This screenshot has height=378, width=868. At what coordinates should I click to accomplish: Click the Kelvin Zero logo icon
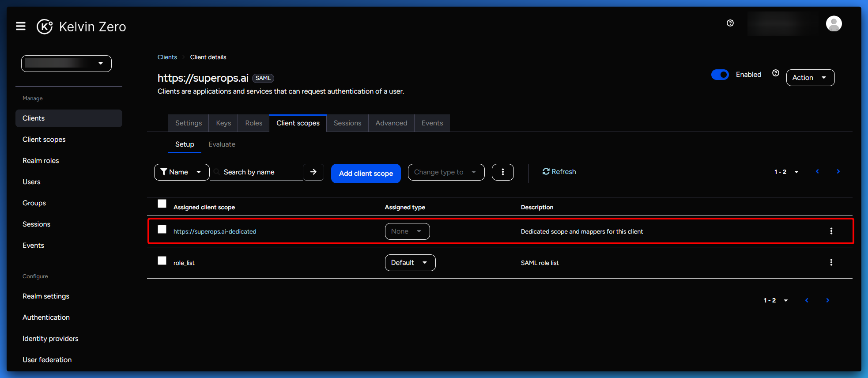(x=45, y=26)
